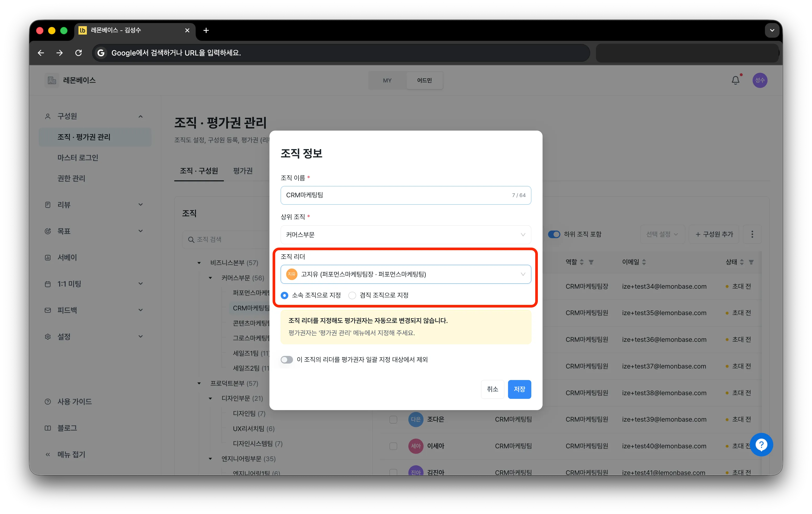812x514 pixels.
Task: Open the 상위 조직 dropdown showing 커머스부문
Action: point(406,235)
